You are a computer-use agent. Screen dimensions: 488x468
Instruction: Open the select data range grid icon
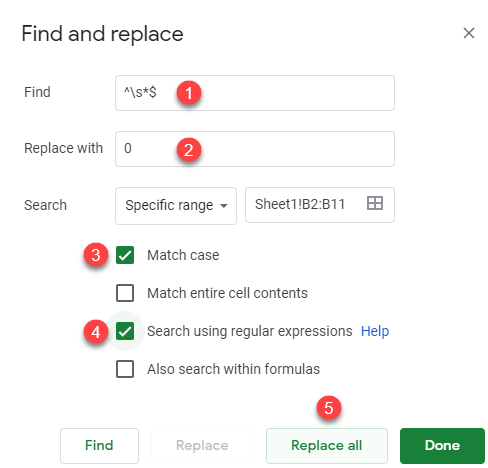click(x=375, y=203)
